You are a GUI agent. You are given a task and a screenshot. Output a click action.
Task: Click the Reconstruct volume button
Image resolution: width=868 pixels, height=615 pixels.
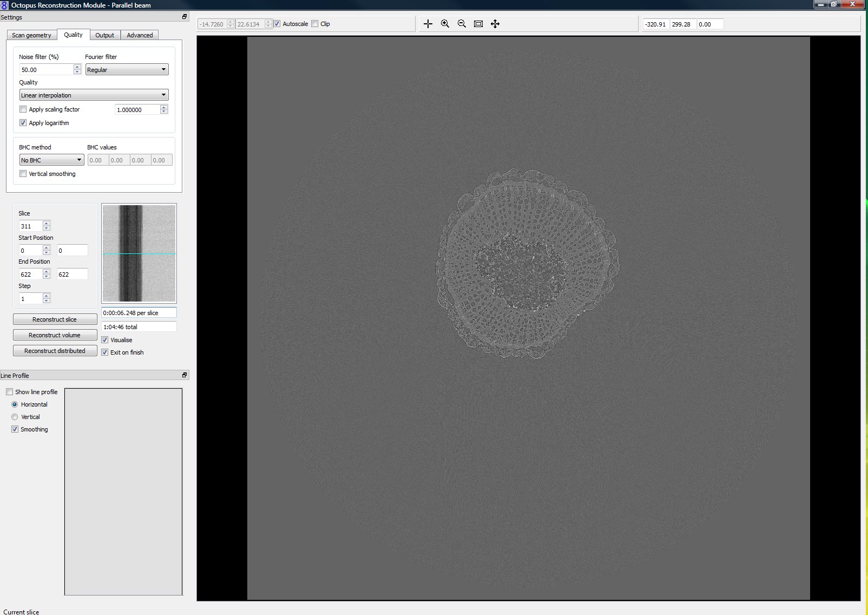55,335
